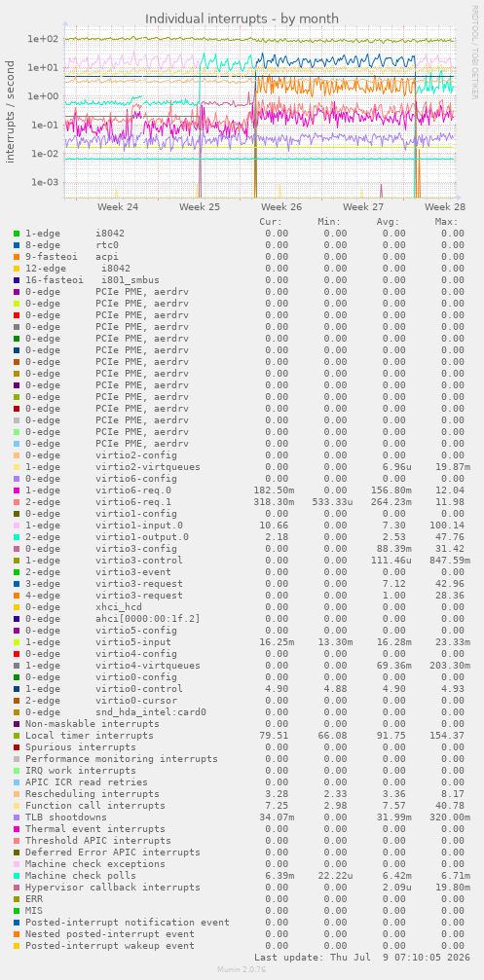
Task: Click the Machine check polls swatch
Action: coord(17,876)
